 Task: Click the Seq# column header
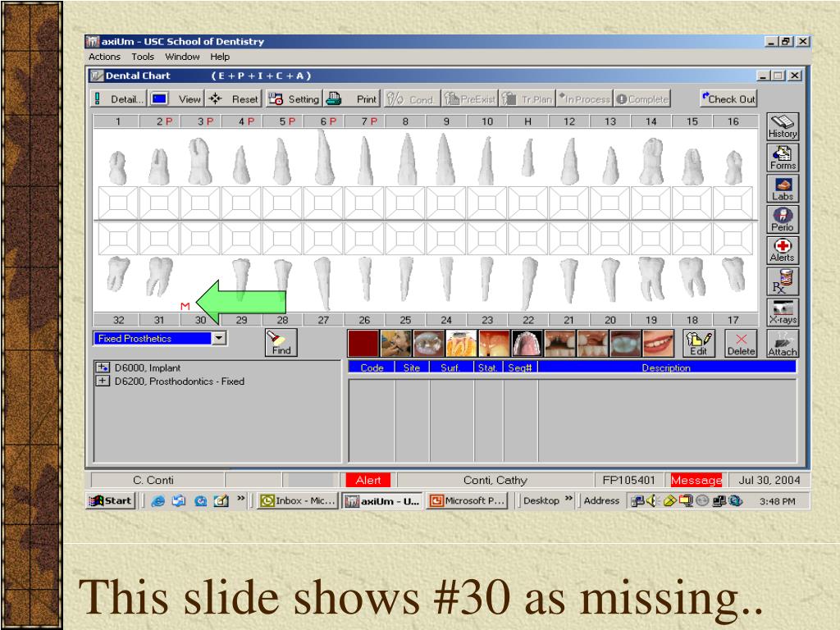click(x=520, y=367)
